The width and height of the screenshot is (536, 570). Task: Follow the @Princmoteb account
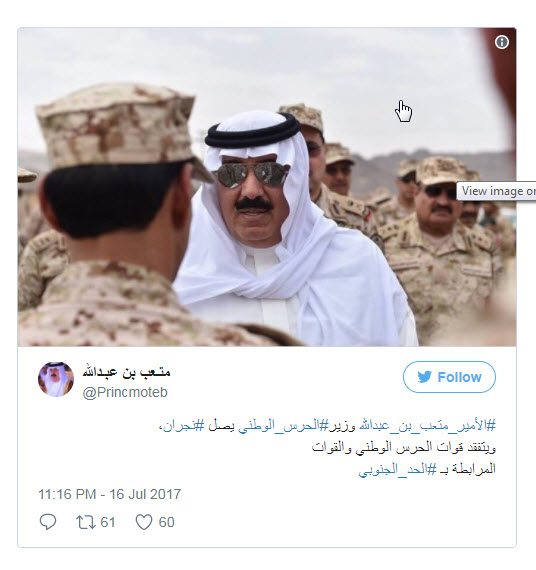point(449,377)
